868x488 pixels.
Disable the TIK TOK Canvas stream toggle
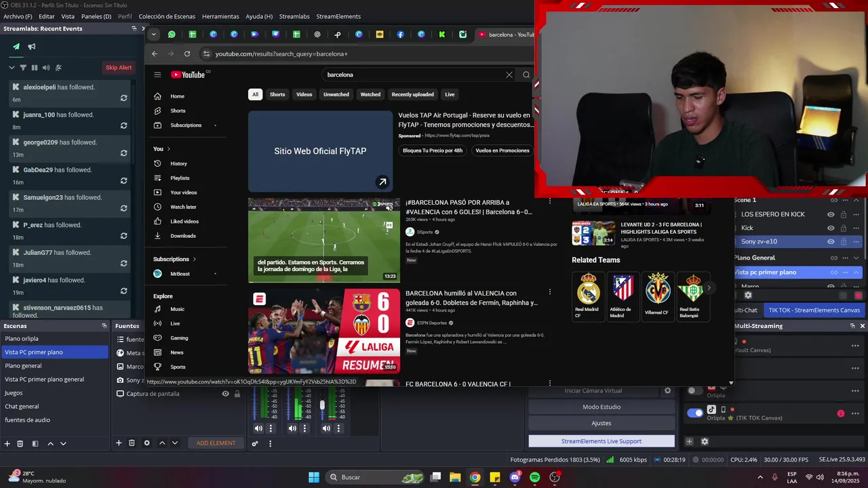(695, 413)
